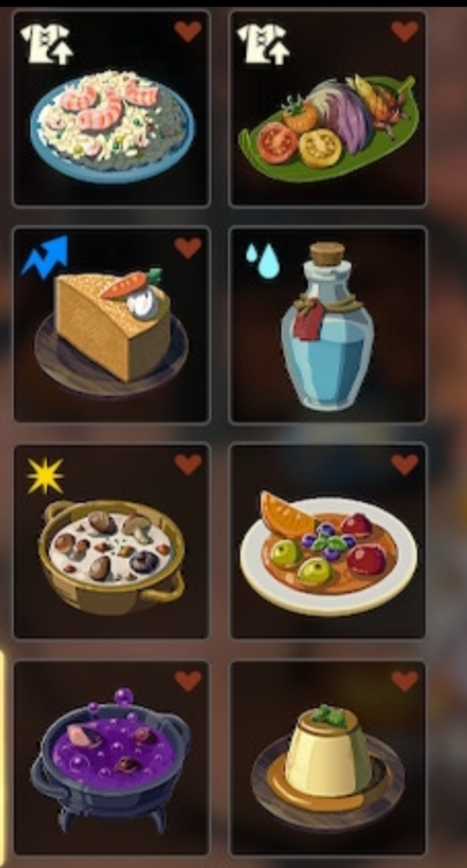Image resolution: width=467 pixels, height=868 pixels.
Task: Click yellow starburst icon on mushroom soup
Action: click(45, 476)
